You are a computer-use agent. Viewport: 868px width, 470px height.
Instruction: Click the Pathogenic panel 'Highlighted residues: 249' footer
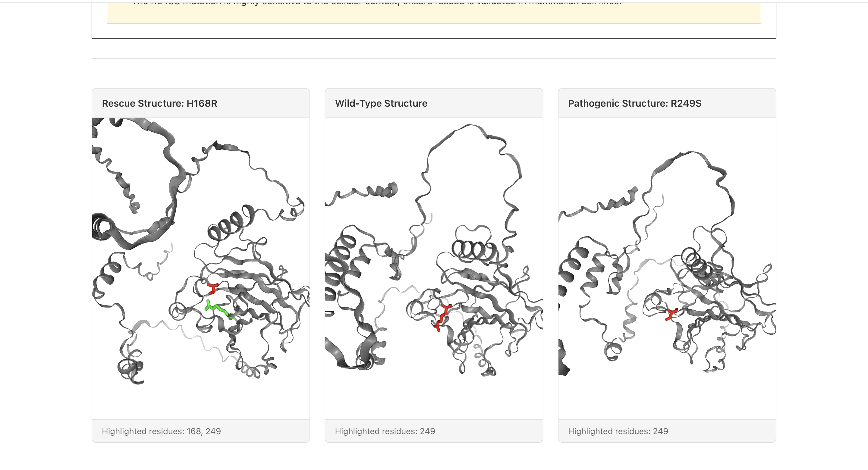pyautogui.click(x=618, y=431)
